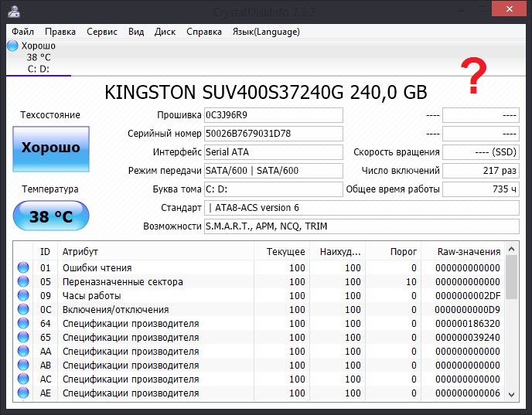
Task: Click the scroll up arrow of attribute list
Action: pos(512,249)
